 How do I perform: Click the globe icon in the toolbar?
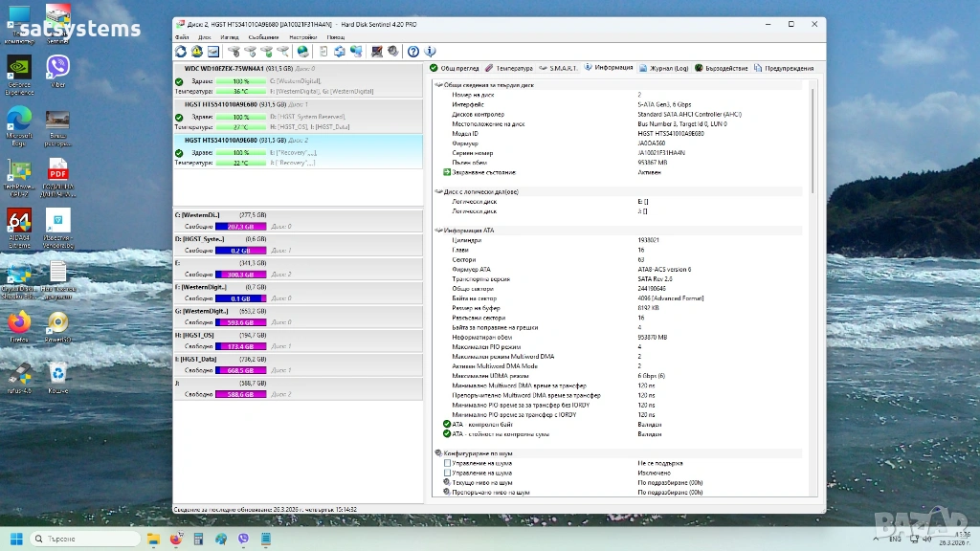pyautogui.click(x=303, y=51)
